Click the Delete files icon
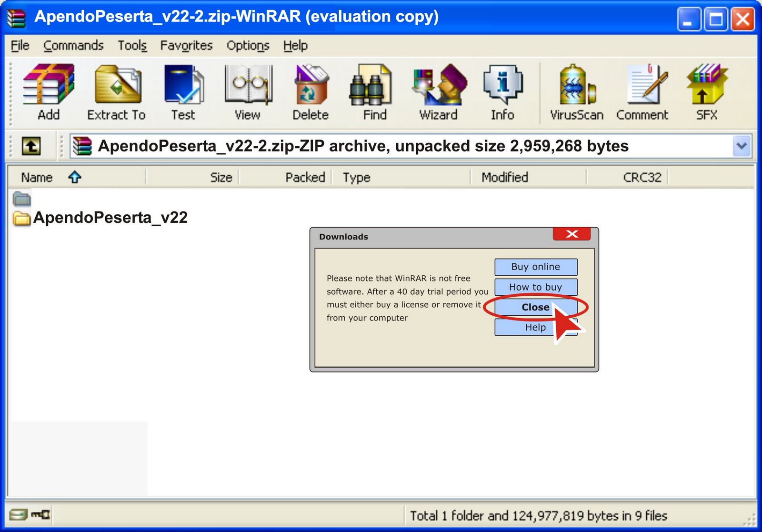The image size is (762, 532). [x=311, y=92]
